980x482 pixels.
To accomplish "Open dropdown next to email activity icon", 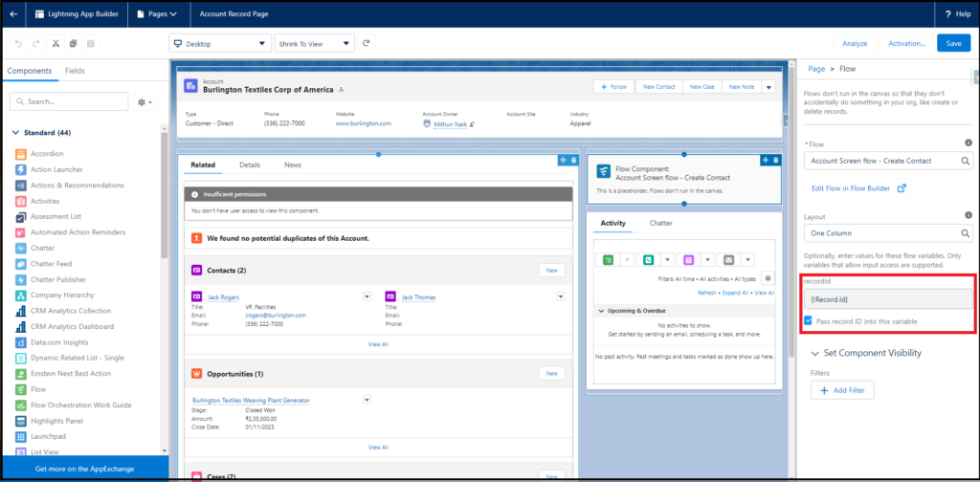I will coord(747,260).
